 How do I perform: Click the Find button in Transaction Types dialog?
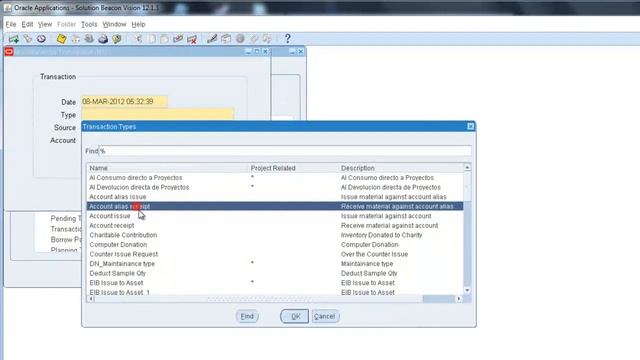click(247, 316)
